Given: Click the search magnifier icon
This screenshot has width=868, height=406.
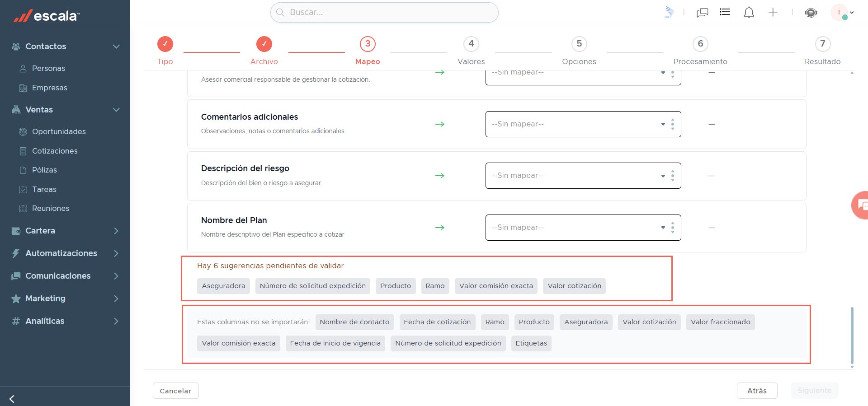Looking at the screenshot, I should (280, 12).
